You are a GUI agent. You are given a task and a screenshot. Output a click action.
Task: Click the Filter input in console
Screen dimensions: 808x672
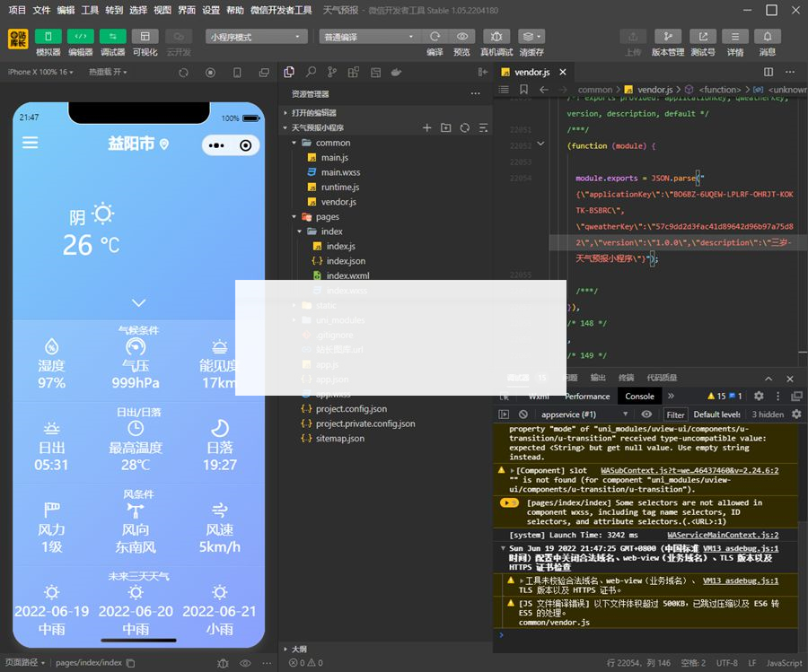point(675,415)
